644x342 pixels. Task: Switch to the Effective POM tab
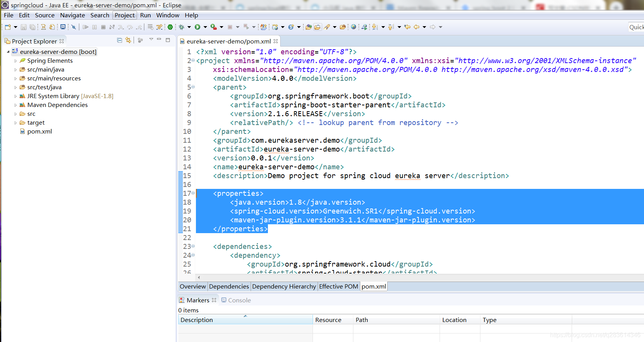[x=339, y=287]
